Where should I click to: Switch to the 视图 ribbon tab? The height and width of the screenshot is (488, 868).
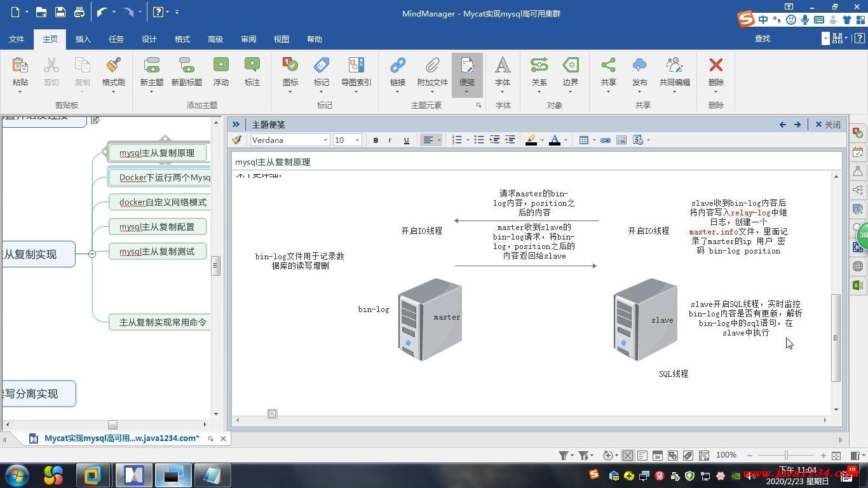click(281, 39)
